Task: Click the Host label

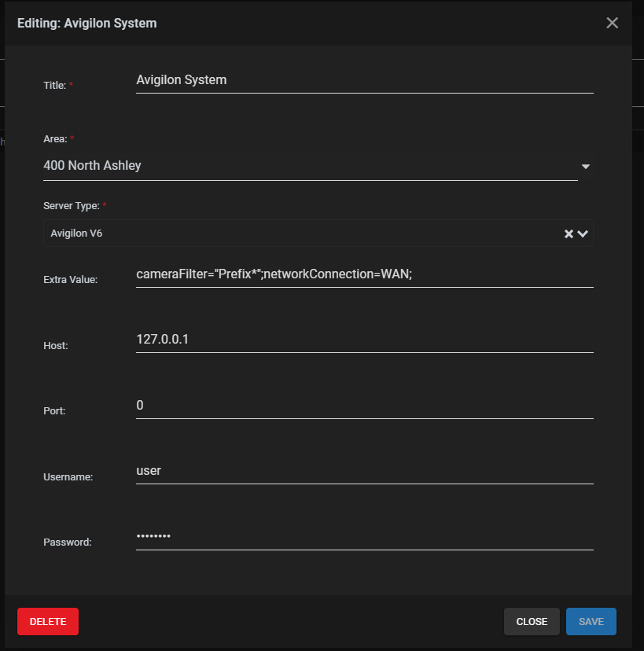Action: pyautogui.click(x=56, y=345)
